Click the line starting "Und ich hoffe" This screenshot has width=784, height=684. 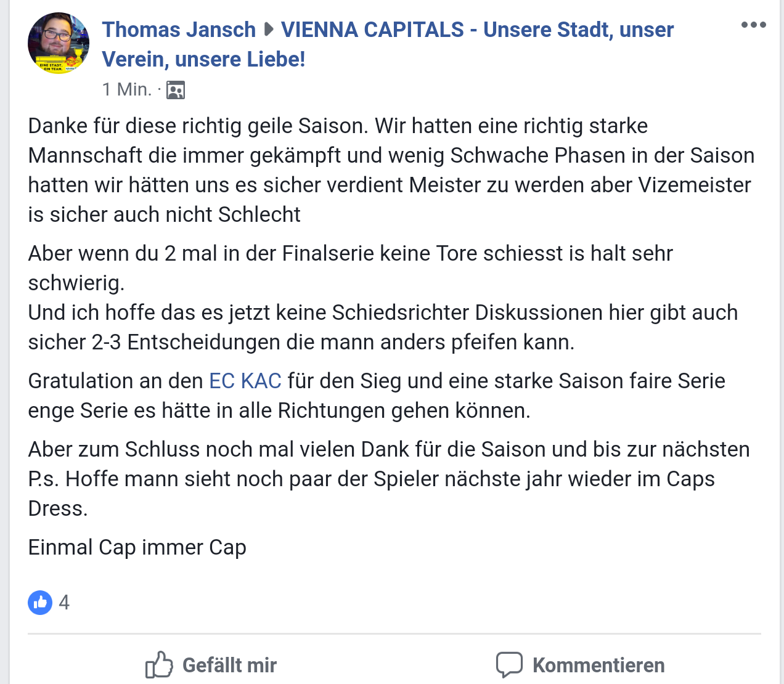pos(382,312)
